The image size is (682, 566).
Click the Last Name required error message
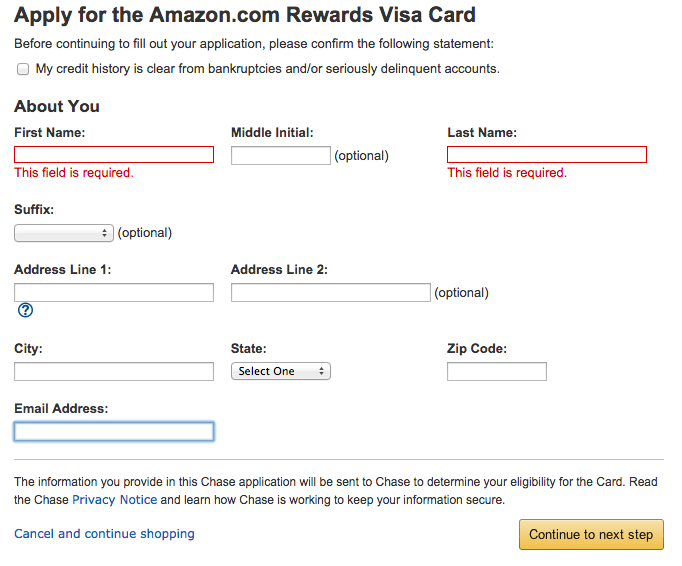point(507,173)
